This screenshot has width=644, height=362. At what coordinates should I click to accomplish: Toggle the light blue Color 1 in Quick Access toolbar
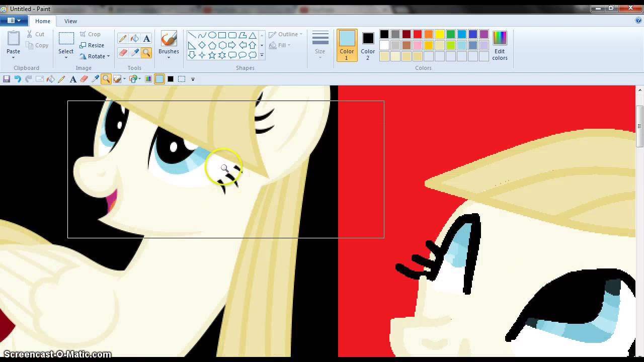159,79
